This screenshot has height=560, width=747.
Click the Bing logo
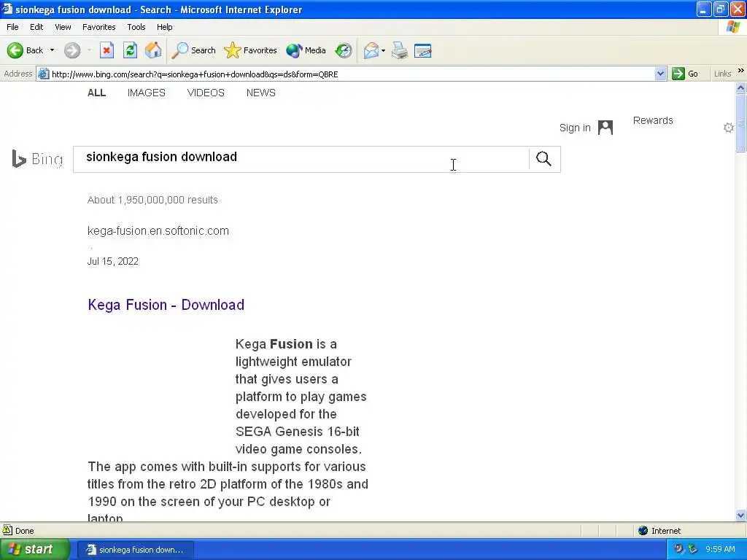[x=38, y=159]
